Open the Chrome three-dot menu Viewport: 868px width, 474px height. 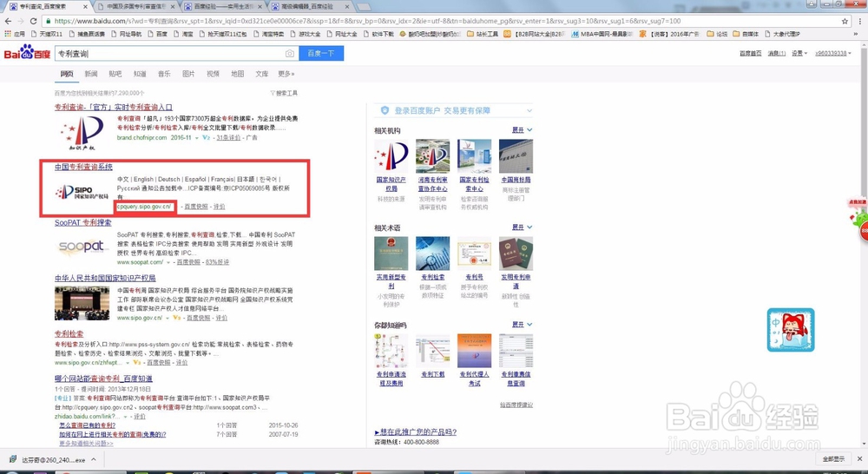point(859,21)
